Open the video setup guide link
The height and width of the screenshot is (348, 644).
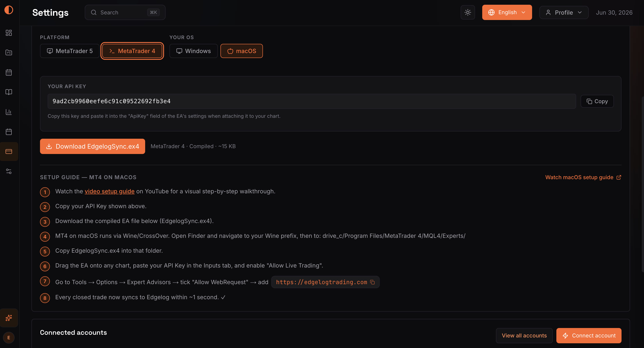[109, 191]
